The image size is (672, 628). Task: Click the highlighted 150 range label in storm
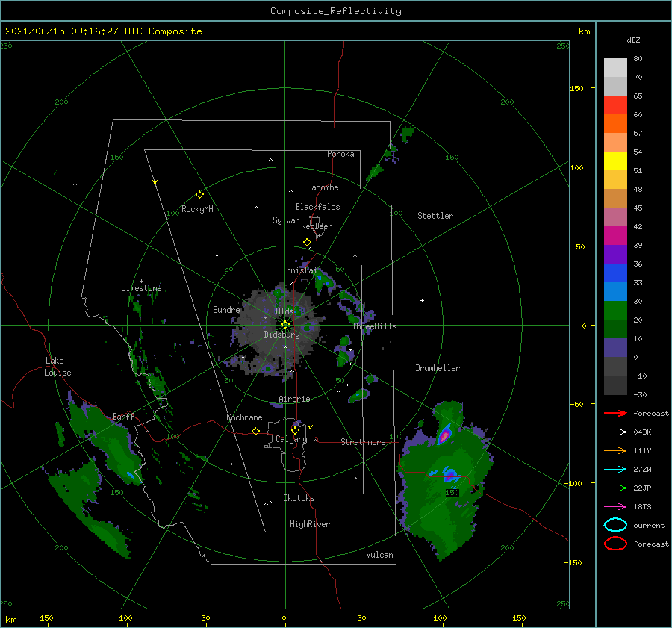(x=452, y=493)
